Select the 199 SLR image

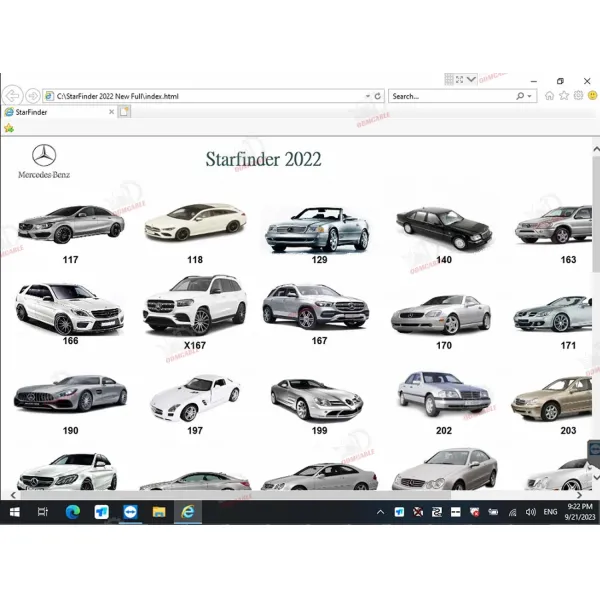(317, 399)
